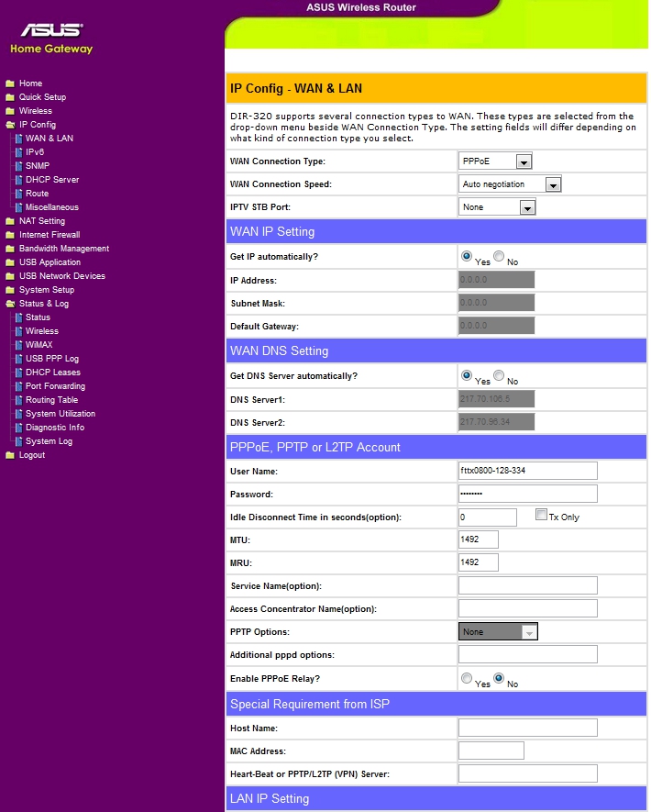The image size is (651, 812).
Task: Click the MTU input field
Action: pos(479,539)
